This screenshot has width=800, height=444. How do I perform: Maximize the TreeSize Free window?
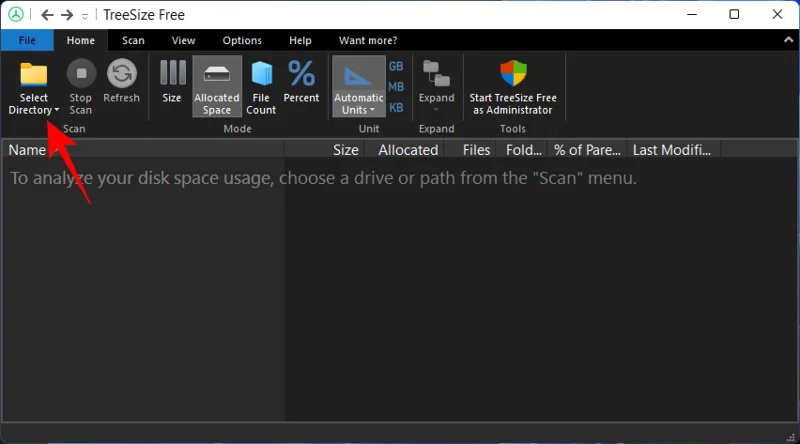coord(734,14)
